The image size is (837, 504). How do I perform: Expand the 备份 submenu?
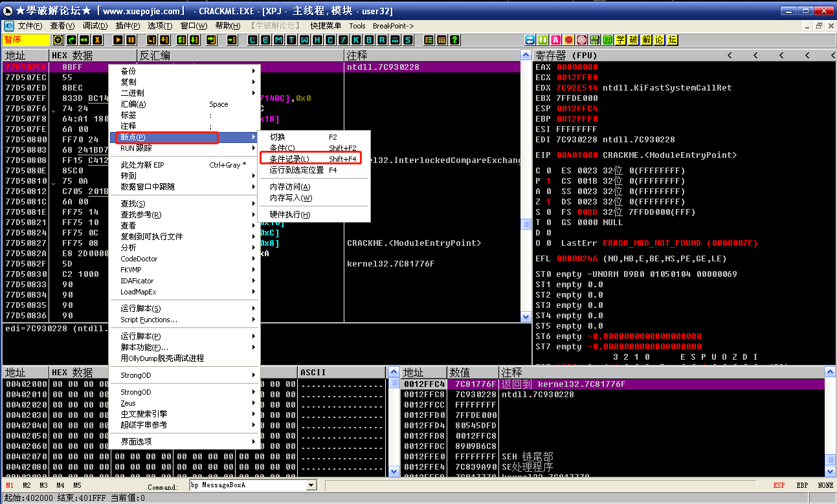click(184, 71)
